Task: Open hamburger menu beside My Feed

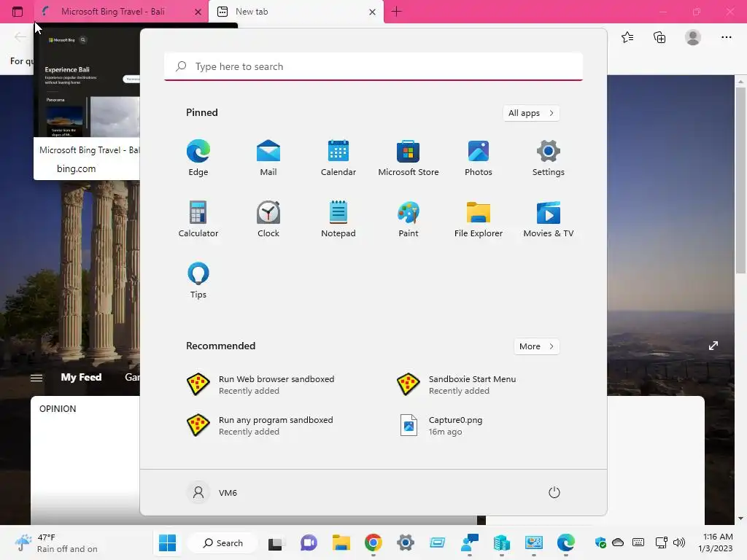Action: pyautogui.click(x=36, y=378)
